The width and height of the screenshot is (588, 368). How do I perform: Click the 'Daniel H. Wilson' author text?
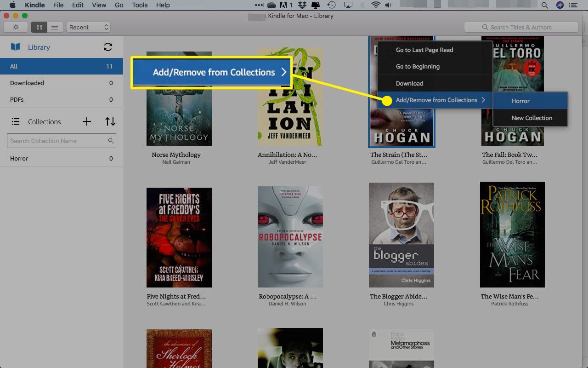tap(288, 304)
